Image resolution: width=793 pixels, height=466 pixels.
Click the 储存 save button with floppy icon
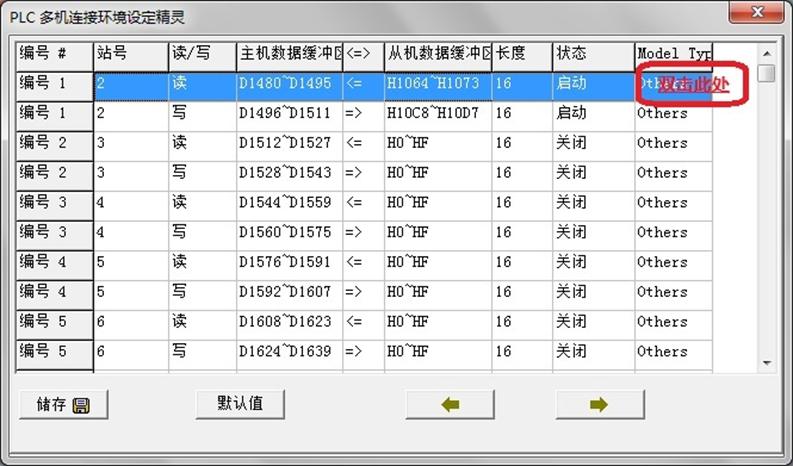coord(64,405)
